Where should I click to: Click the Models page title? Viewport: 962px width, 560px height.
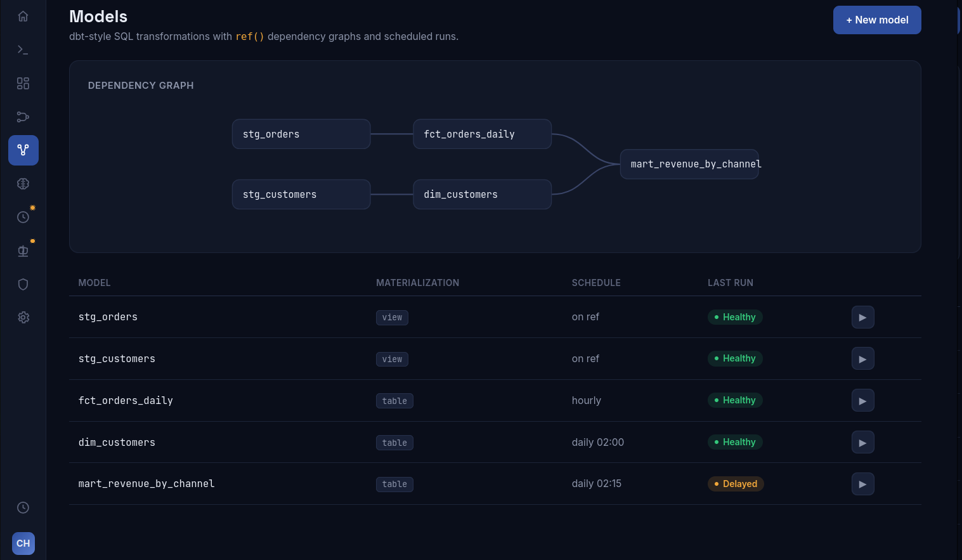pos(98,16)
